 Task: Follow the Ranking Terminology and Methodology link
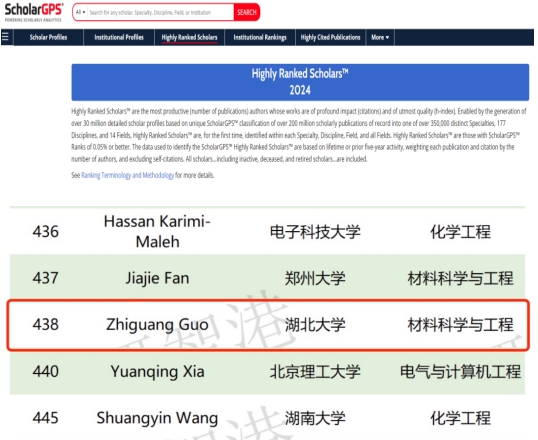[x=127, y=175]
